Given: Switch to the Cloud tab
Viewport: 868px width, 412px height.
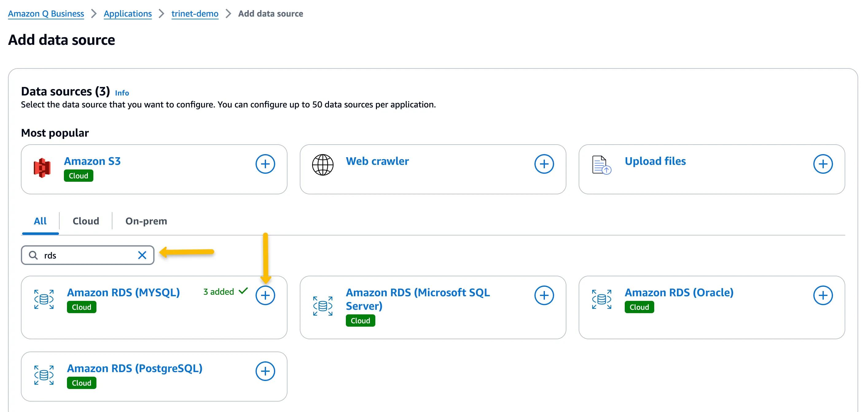Looking at the screenshot, I should click(86, 221).
